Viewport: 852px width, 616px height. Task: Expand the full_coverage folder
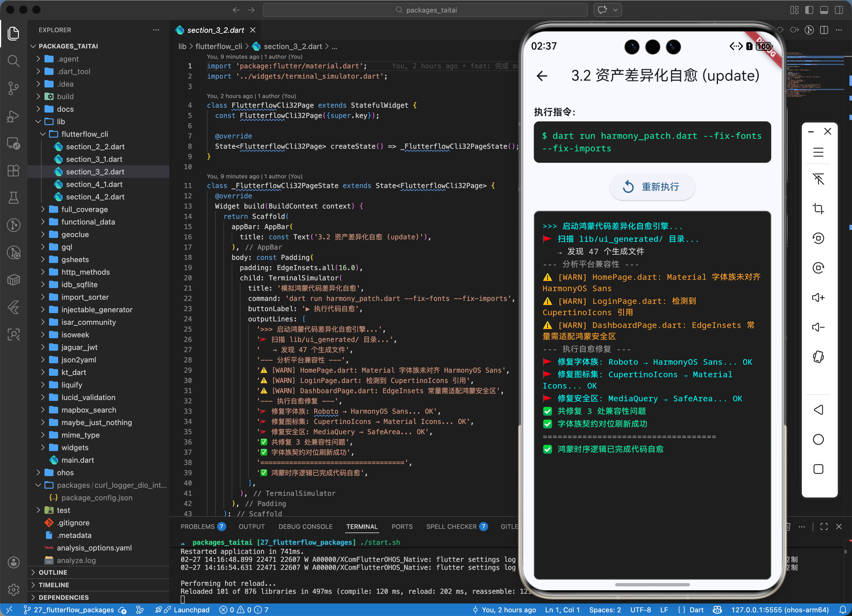pos(85,209)
